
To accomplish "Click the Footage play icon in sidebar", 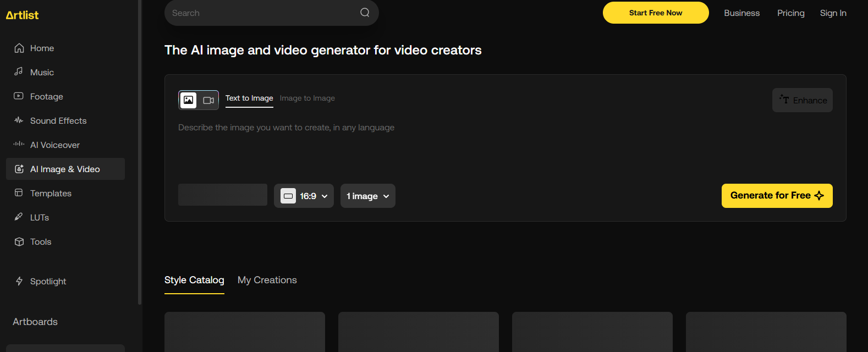I will [19, 96].
